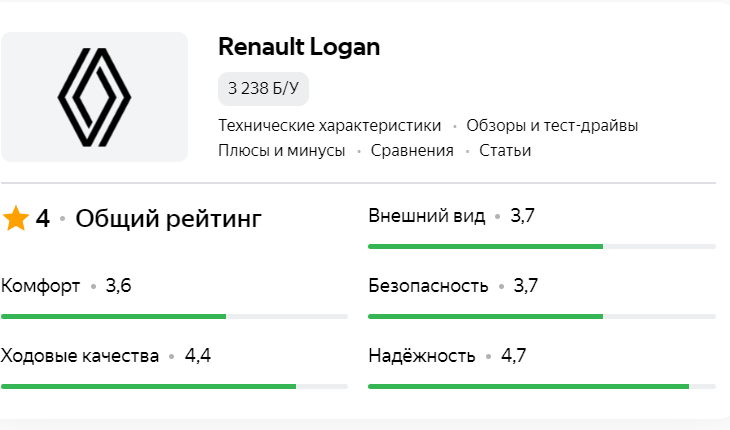Click the Общий рейтинг heading
This screenshot has height=430, width=730.
(169, 218)
